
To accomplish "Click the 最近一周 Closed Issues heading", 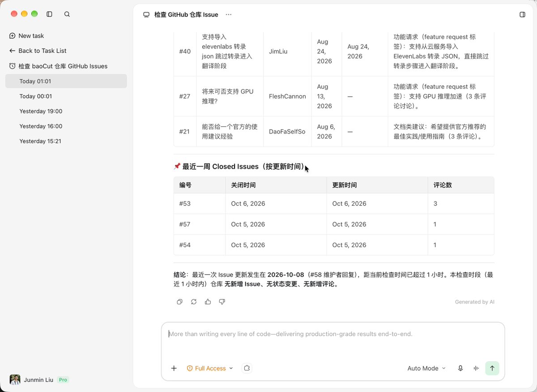I will pyautogui.click(x=239, y=167).
